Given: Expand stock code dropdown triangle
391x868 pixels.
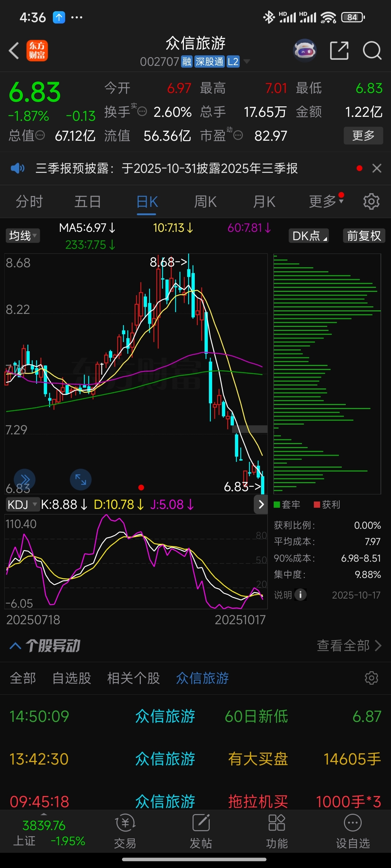Looking at the screenshot, I should click(x=247, y=61).
